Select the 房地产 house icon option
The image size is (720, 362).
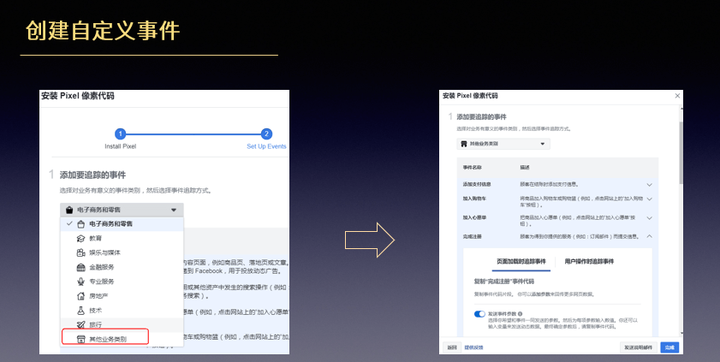(x=81, y=296)
